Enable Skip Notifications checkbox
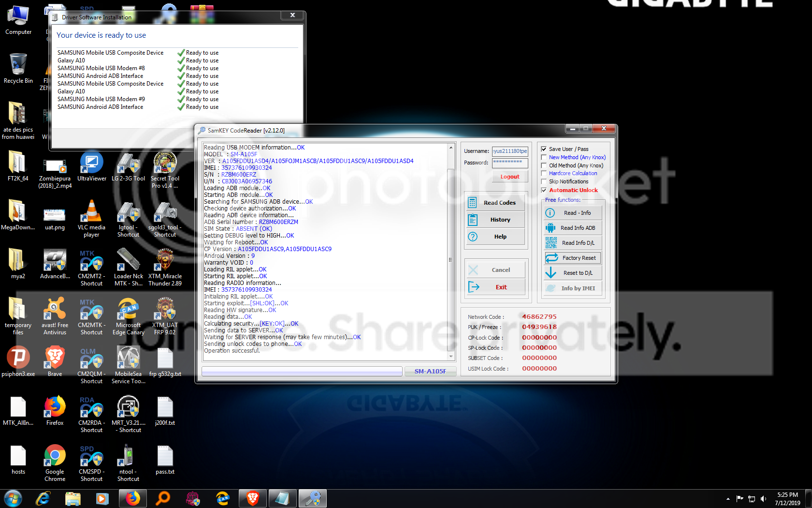The width and height of the screenshot is (812, 508). click(544, 181)
